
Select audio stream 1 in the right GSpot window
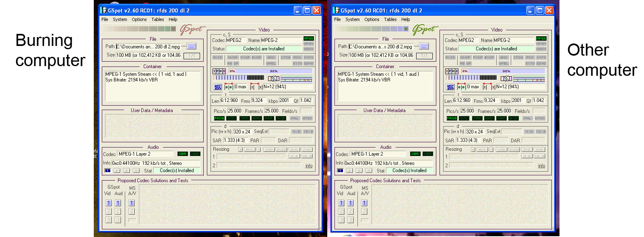(340, 170)
